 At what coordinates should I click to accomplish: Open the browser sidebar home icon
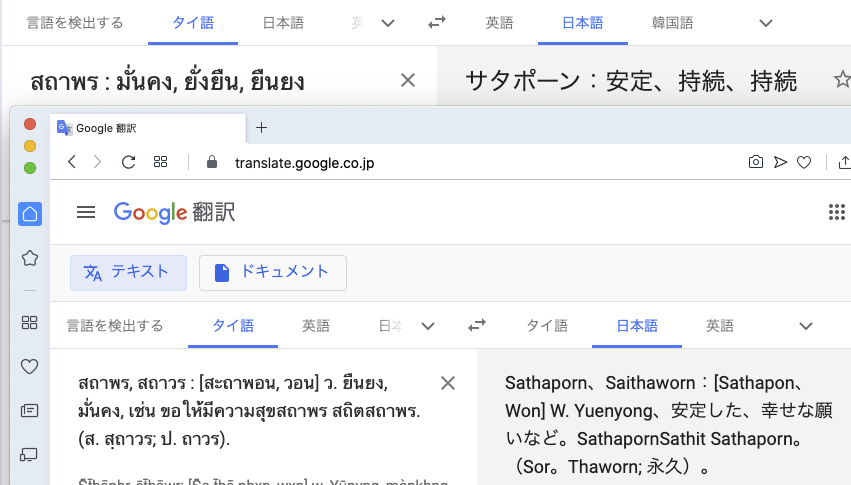[30, 214]
